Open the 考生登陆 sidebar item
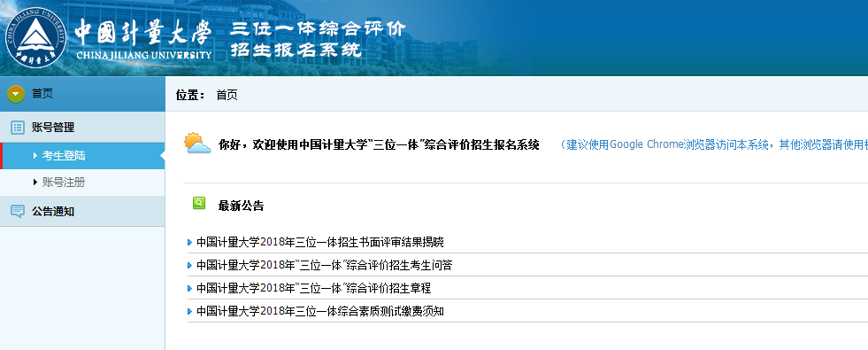868x350 pixels. 82,156
